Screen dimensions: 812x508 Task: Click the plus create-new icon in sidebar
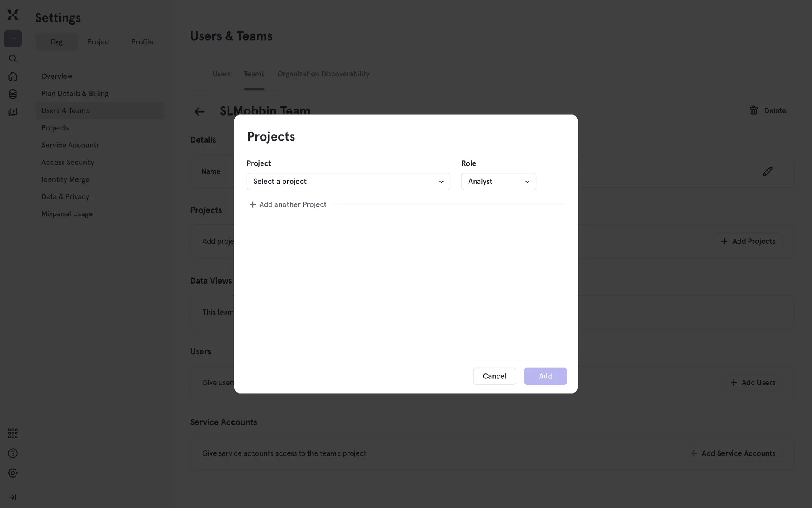[13, 39]
